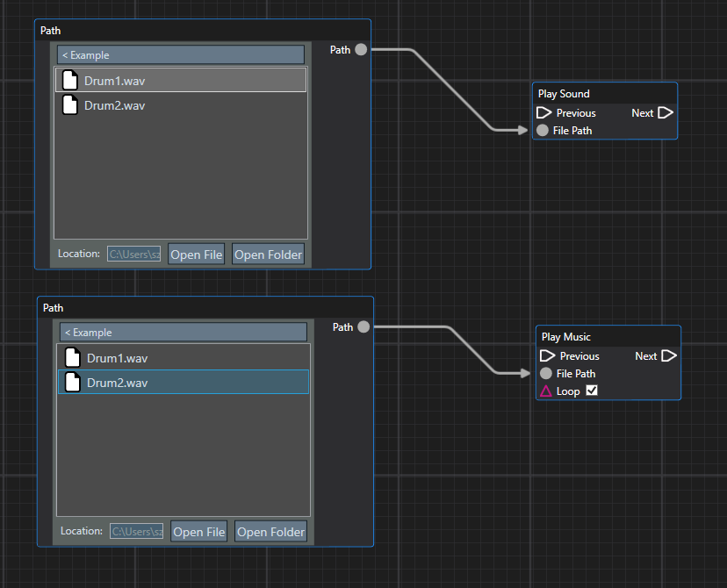Click Next flow arrow on Play Music node
The height and width of the screenshot is (588, 727).
coord(669,356)
